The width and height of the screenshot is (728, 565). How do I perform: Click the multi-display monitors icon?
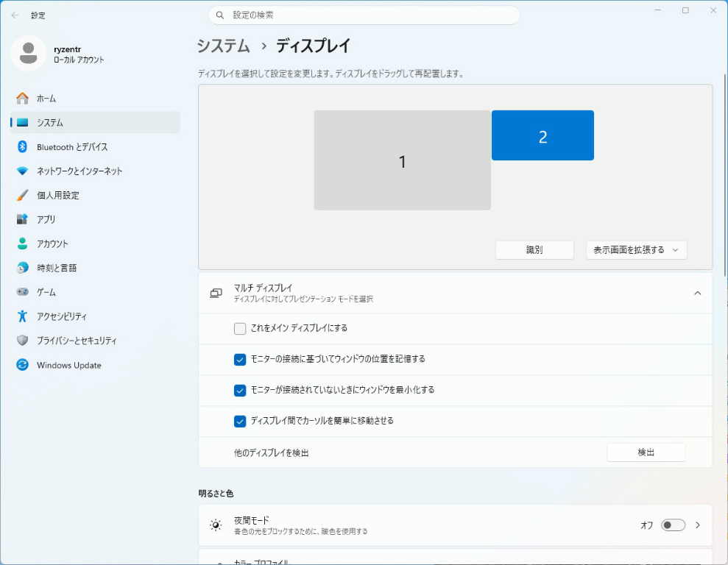point(216,294)
